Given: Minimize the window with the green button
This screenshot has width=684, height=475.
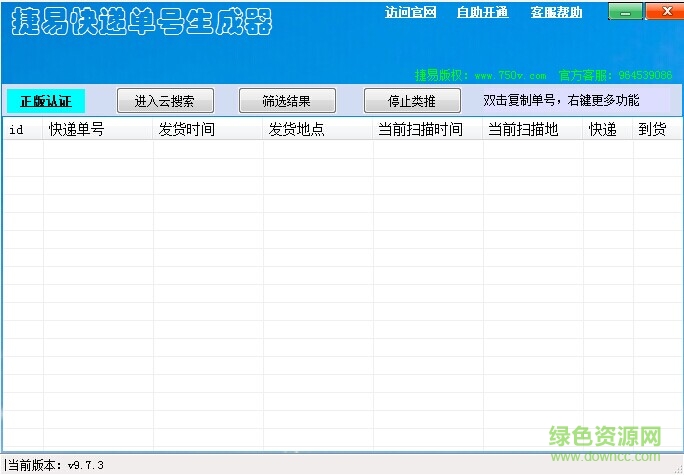Looking at the screenshot, I should tap(626, 11).
